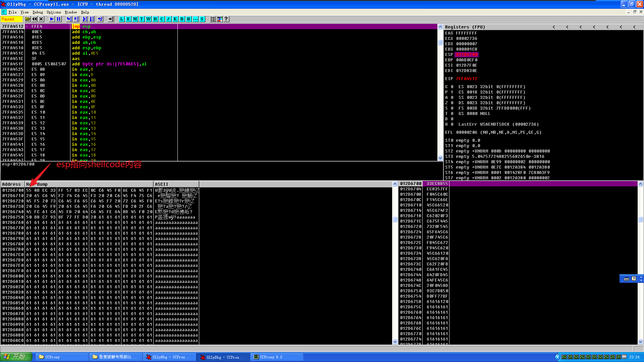Image resolution: width=644 pixels, height=362 pixels.
Task: Click the stack pane scrollbar thumb
Action: pos(640,220)
